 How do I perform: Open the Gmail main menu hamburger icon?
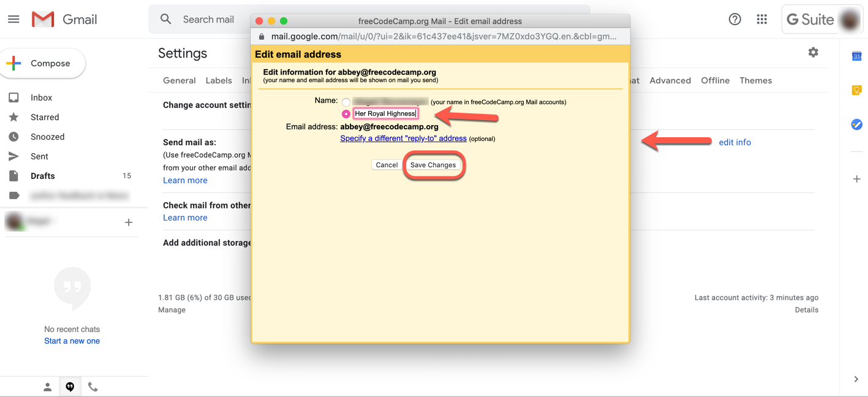click(x=13, y=20)
